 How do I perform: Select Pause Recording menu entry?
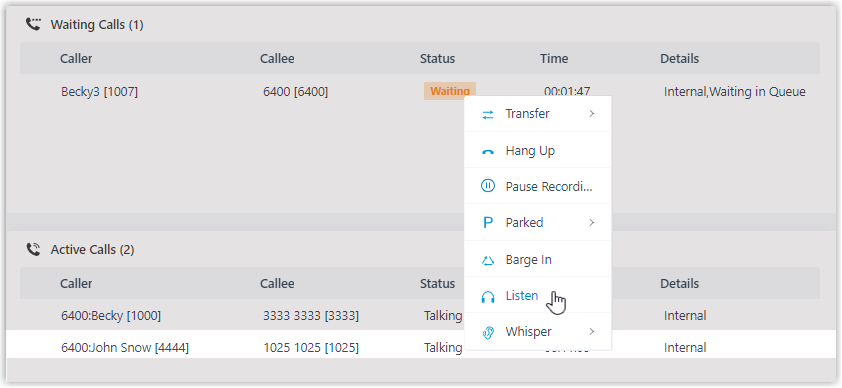[x=538, y=186]
